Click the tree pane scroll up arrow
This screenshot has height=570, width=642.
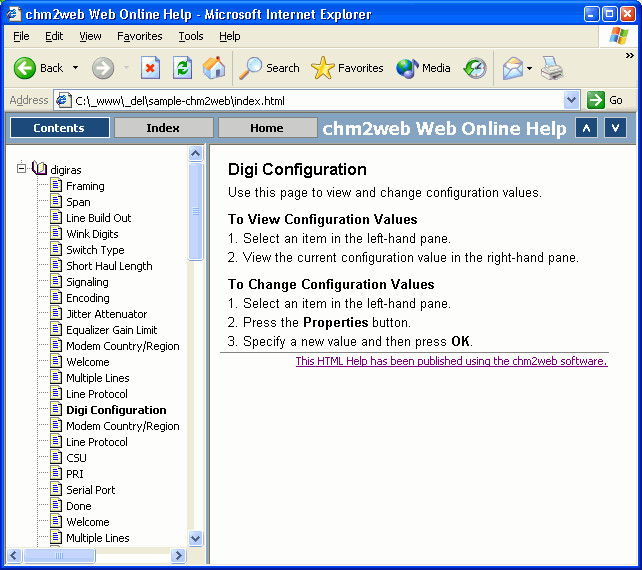tap(196, 154)
